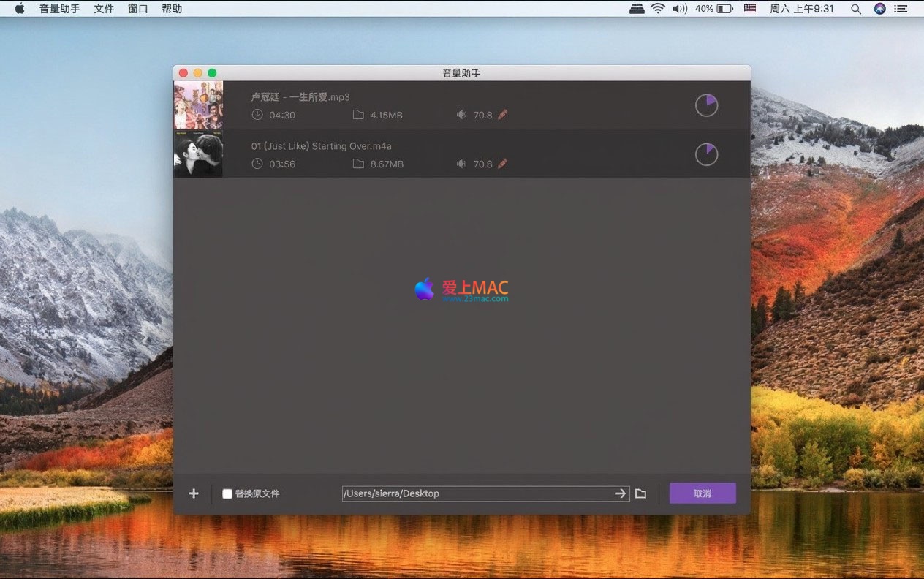
Task: Click speaker icon on Starting Over.m4a row
Action: (x=461, y=164)
